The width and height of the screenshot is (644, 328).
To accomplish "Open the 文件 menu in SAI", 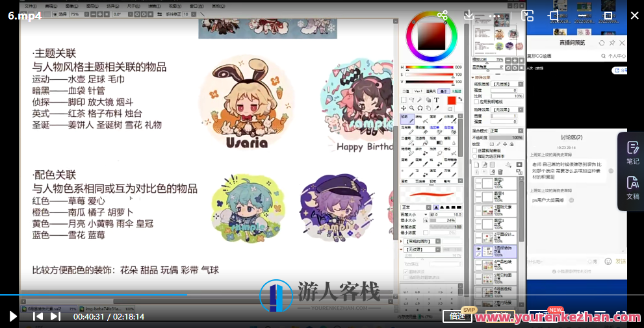I will click(x=31, y=5).
